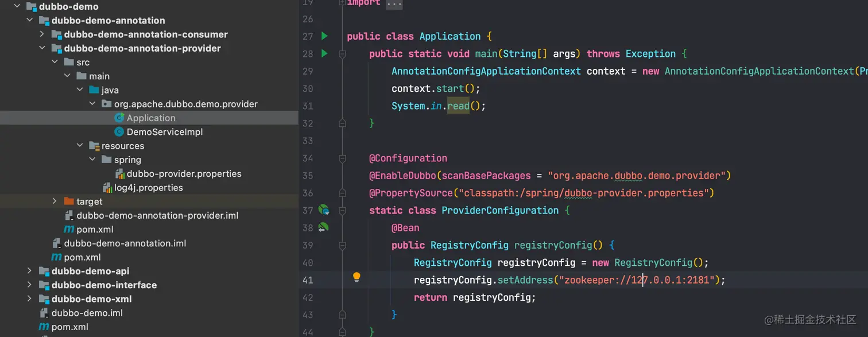The image size is (868, 337).
Task: Open the DemoServiceImpl class
Action: coord(165,132)
